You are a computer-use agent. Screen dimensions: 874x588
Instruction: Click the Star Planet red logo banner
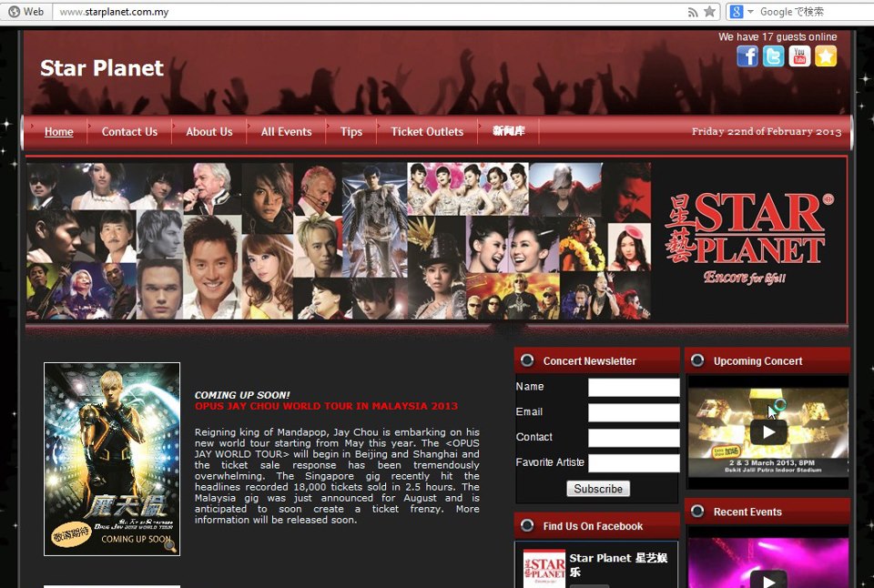tap(748, 238)
